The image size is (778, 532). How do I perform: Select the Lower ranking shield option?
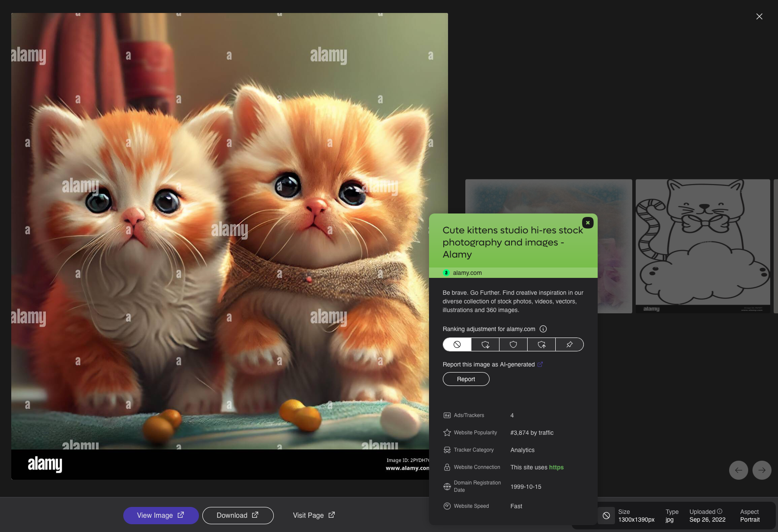(485, 344)
